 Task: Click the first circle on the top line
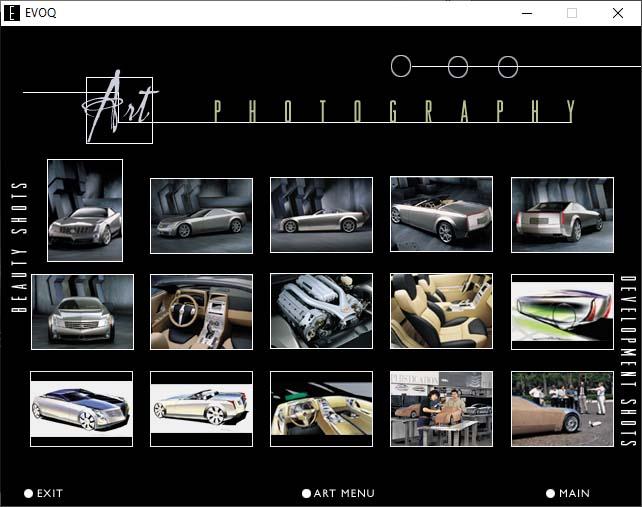pyautogui.click(x=401, y=66)
